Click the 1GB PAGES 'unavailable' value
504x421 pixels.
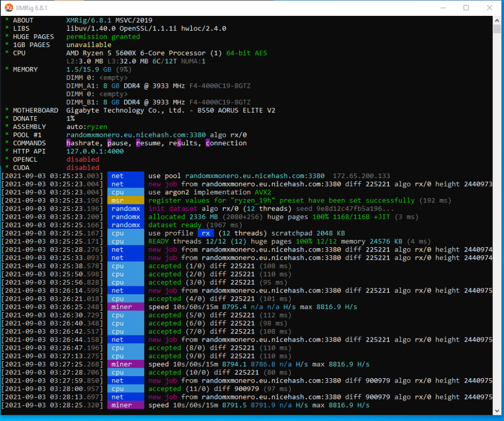89,45
